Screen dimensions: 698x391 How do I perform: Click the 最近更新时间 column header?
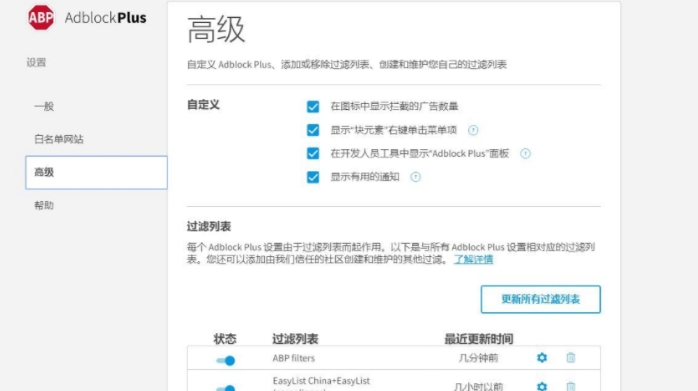point(479,339)
